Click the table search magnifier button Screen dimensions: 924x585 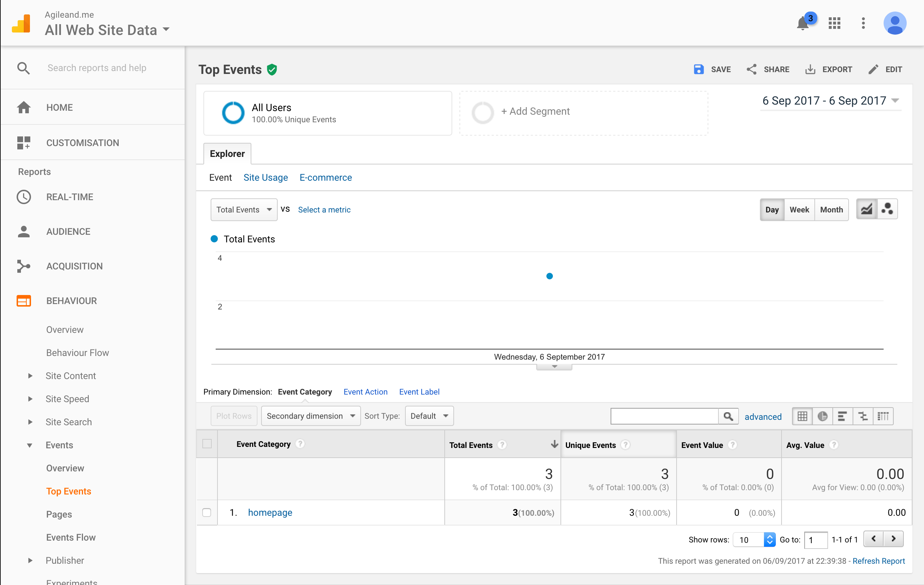click(728, 416)
